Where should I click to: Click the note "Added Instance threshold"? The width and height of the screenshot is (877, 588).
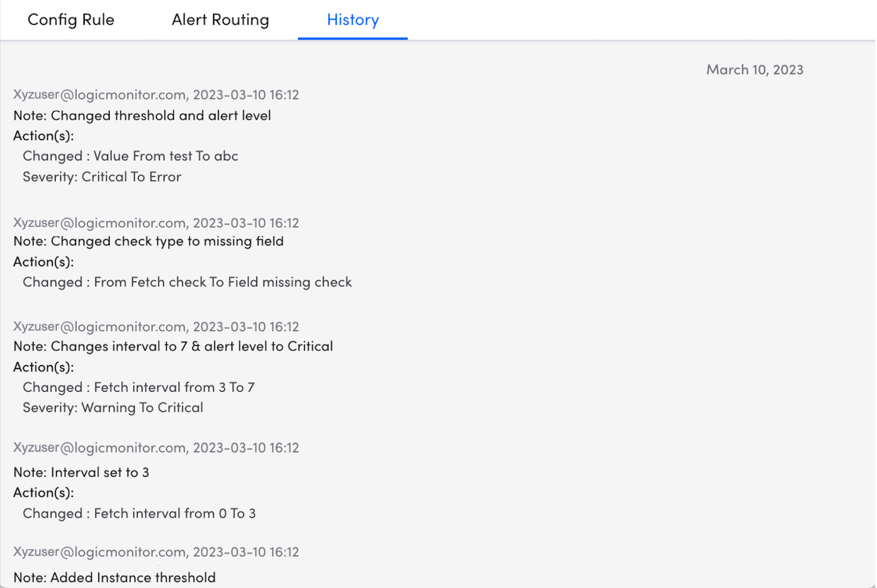click(x=114, y=577)
